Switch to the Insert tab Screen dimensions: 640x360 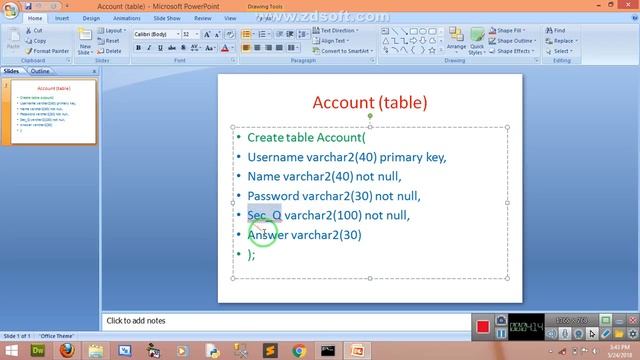tap(62, 18)
